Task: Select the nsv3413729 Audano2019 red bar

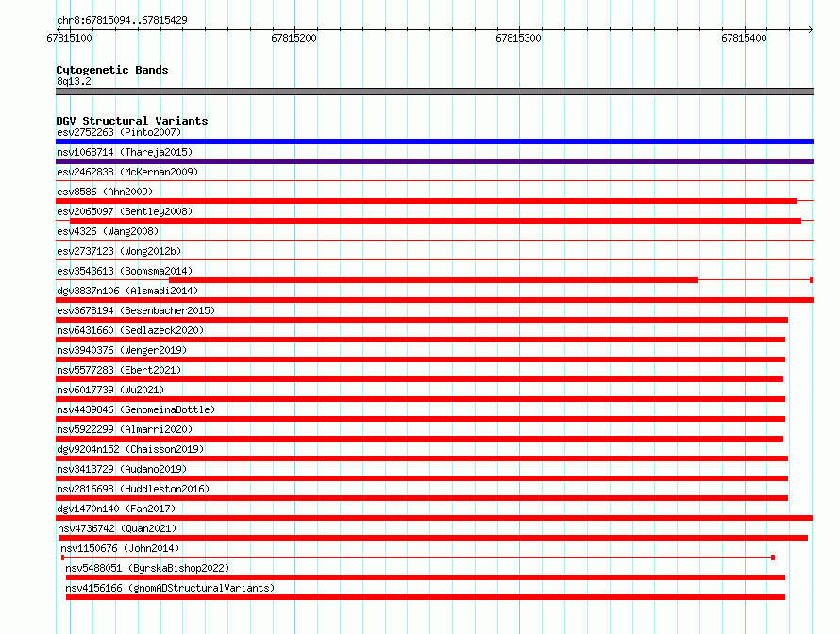Action: click(x=422, y=478)
